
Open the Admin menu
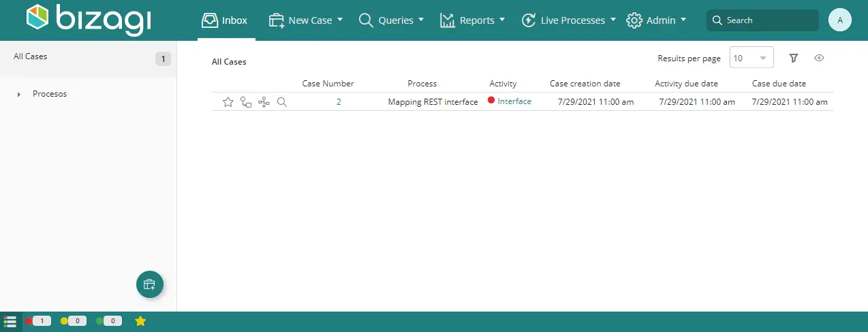655,20
